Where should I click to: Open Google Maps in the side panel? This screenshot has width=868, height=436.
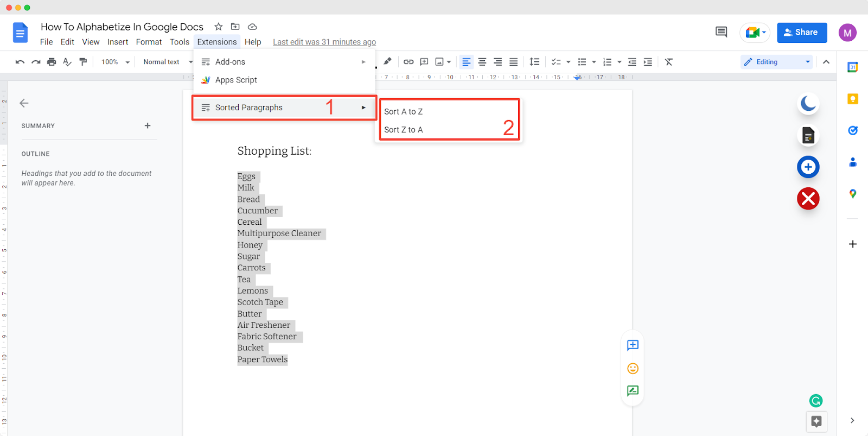[853, 194]
